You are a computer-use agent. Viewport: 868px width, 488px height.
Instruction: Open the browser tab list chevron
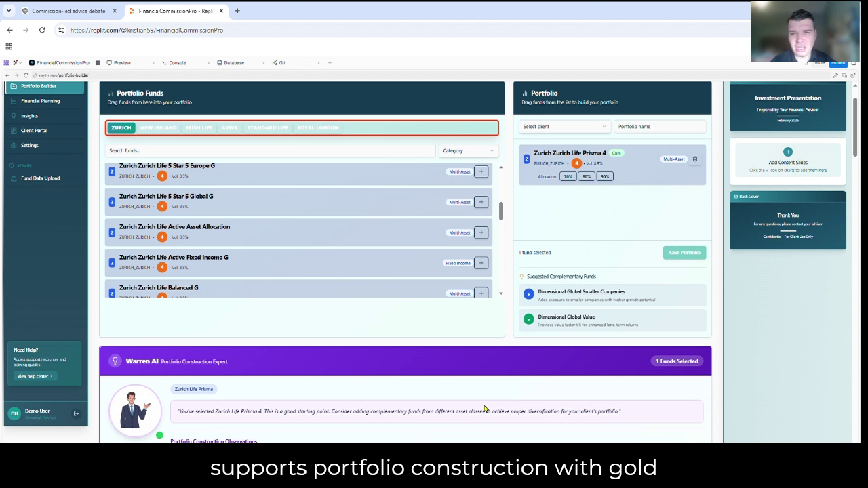coord(9,11)
